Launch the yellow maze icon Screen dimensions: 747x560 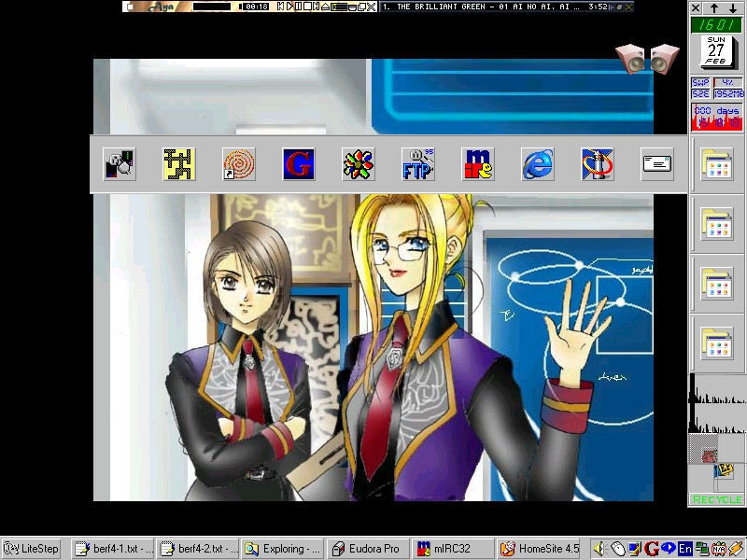click(178, 164)
